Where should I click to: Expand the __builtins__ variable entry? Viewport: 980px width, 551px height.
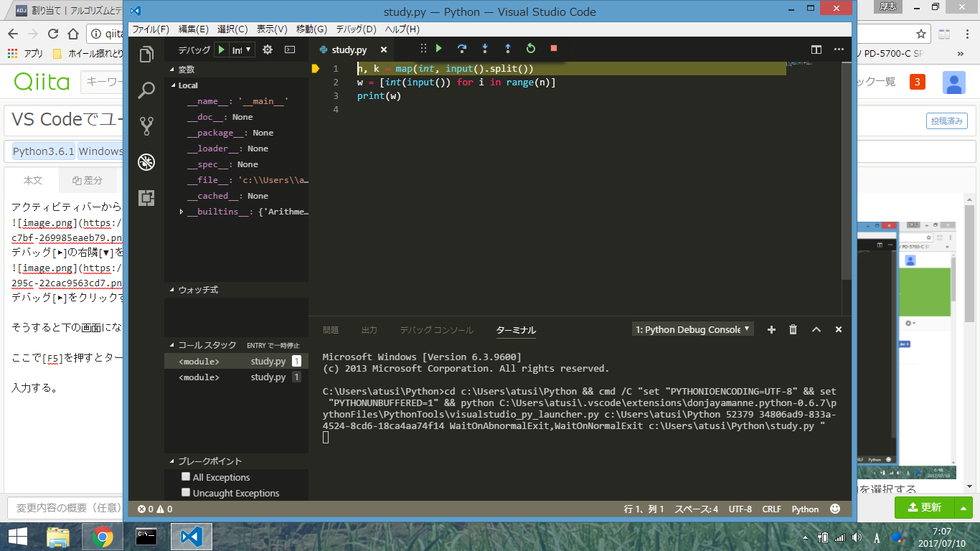tap(182, 211)
